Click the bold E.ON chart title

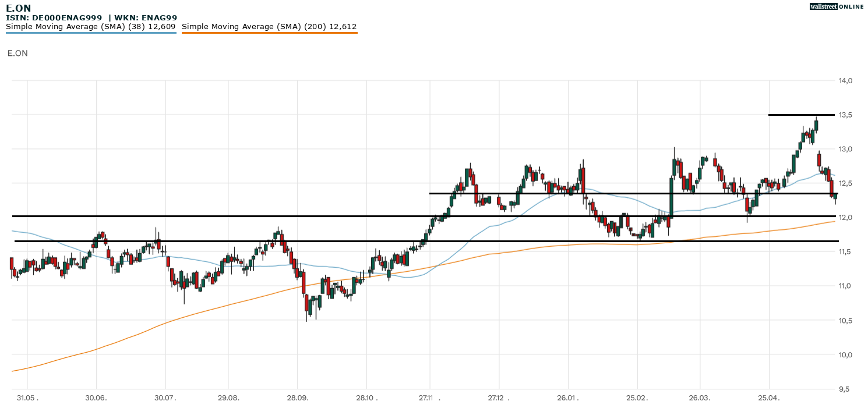coord(19,8)
